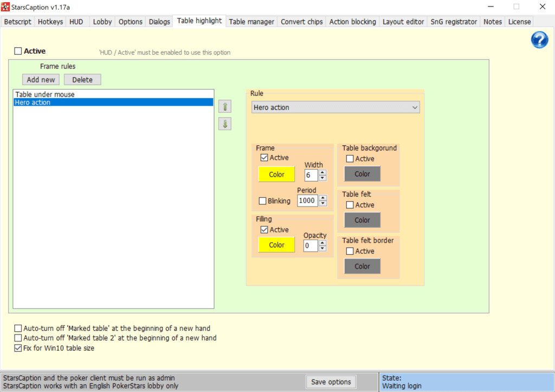Enable Table background Active checkbox
The width and height of the screenshot is (555, 392).
[350, 159]
